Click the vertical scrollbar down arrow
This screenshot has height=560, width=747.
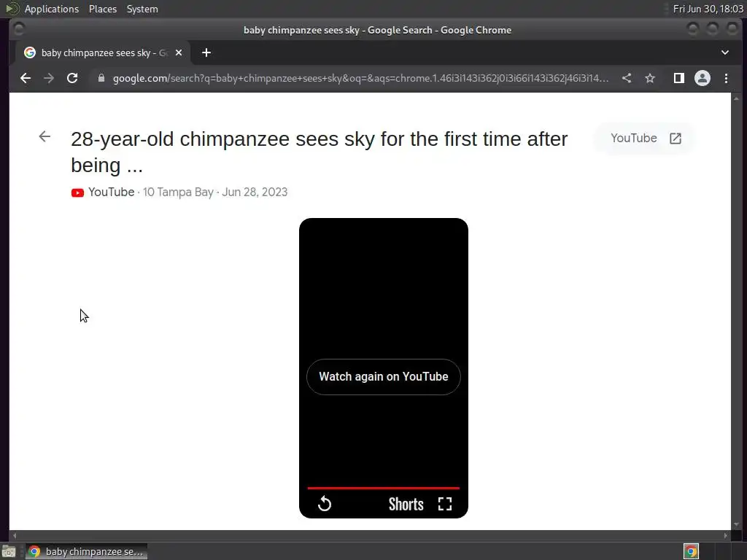point(737,524)
